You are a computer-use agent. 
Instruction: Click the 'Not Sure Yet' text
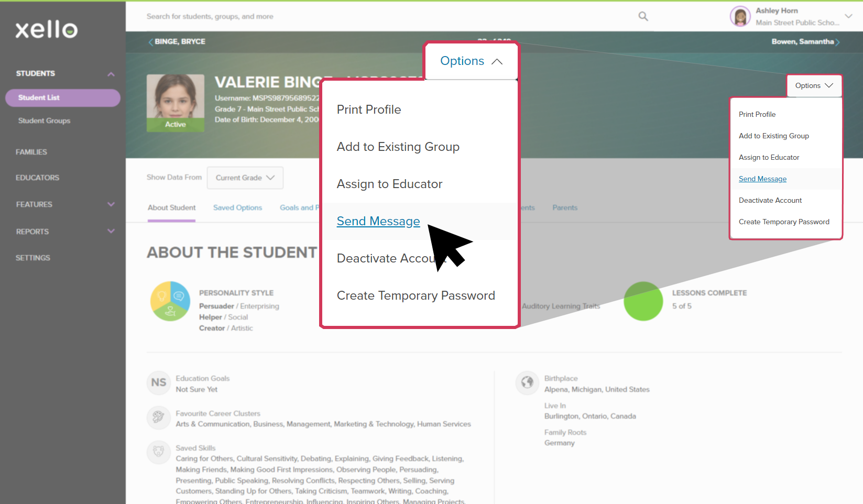(196, 390)
